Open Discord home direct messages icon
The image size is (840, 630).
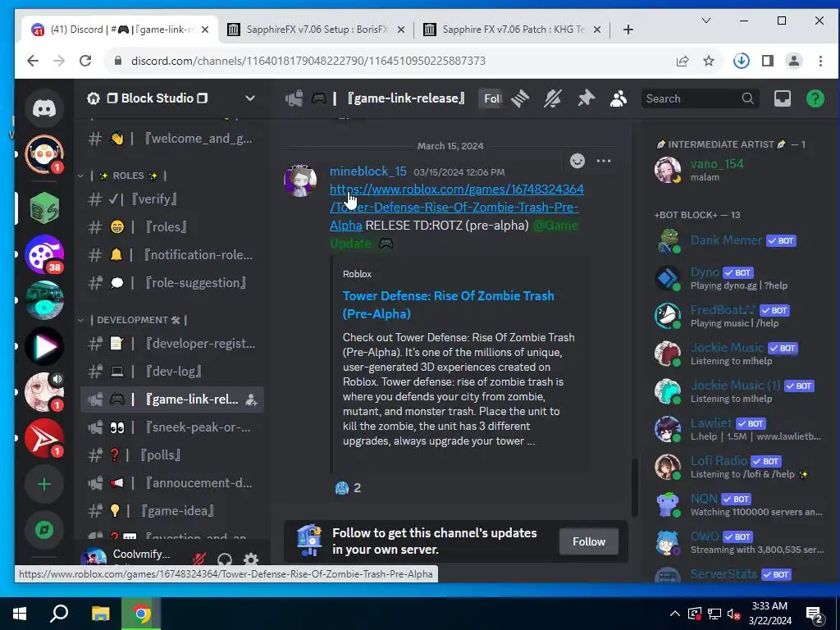click(x=44, y=109)
